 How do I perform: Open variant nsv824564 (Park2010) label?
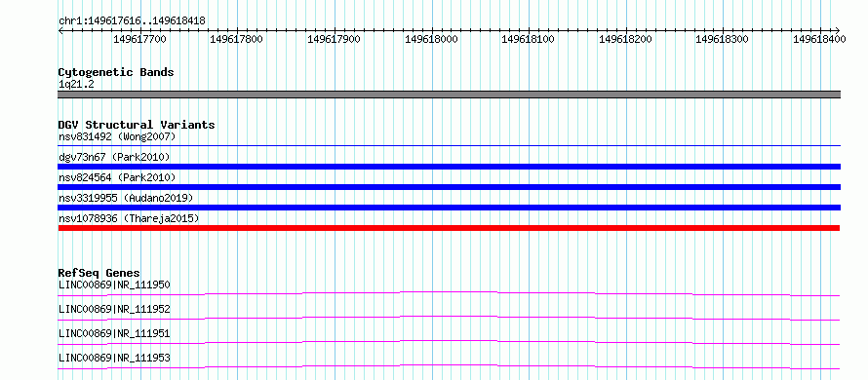point(117,177)
